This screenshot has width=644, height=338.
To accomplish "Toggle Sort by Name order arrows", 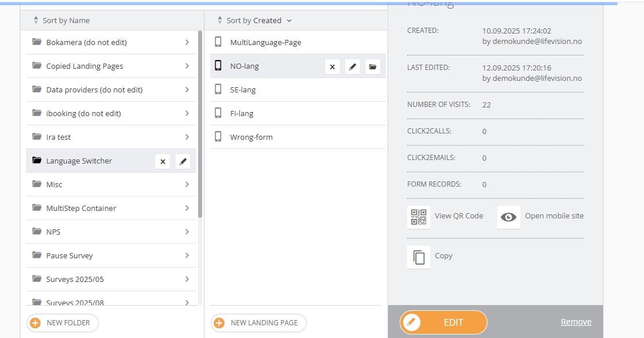I will pyautogui.click(x=36, y=20).
